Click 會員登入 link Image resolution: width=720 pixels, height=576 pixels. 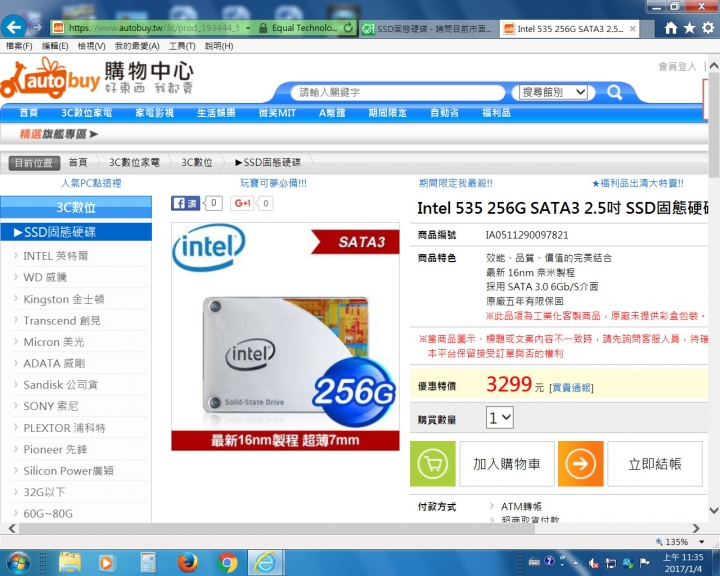pyautogui.click(x=677, y=67)
